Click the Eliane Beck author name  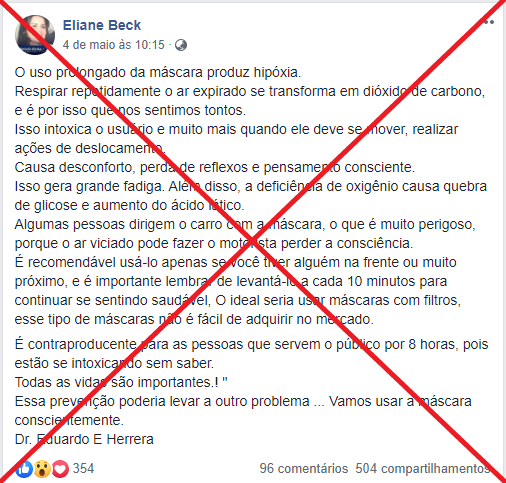(x=102, y=25)
